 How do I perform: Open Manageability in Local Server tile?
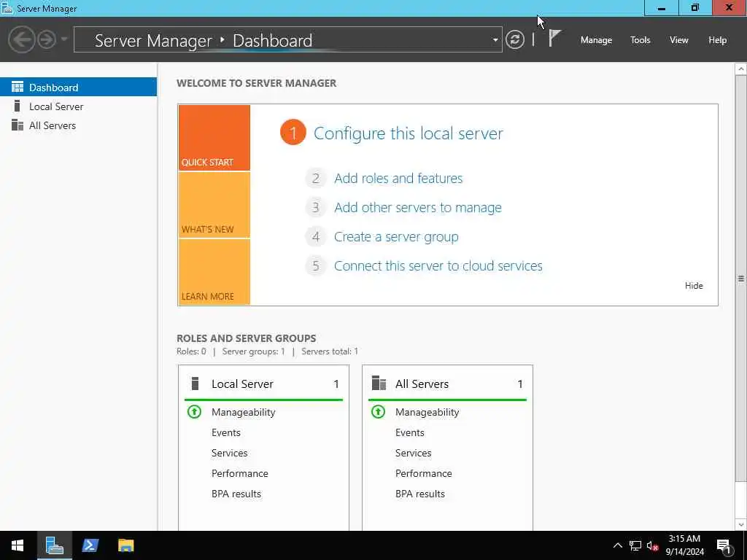[x=243, y=413]
